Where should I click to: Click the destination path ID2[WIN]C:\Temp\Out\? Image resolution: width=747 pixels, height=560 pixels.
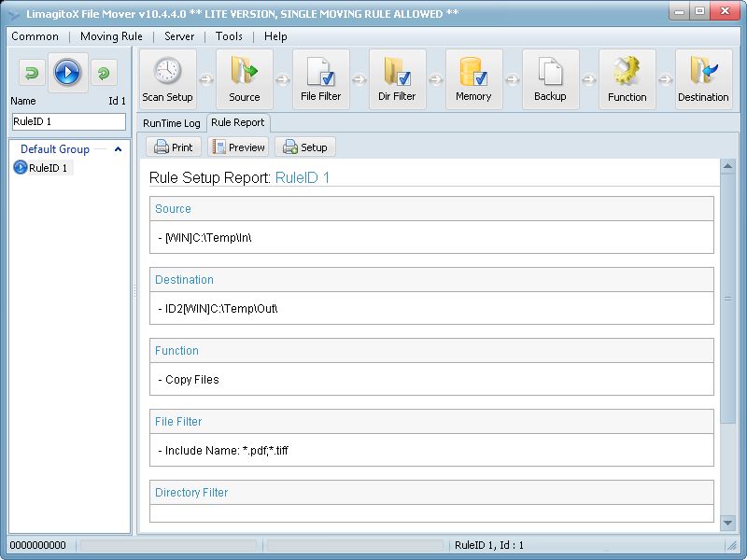coord(221,308)
